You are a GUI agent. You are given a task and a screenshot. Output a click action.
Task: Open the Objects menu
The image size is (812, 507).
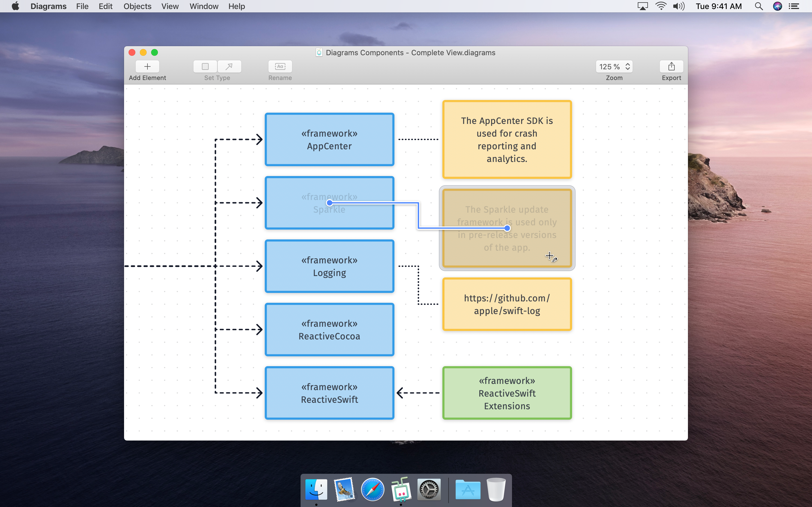(x=137, y=6)
